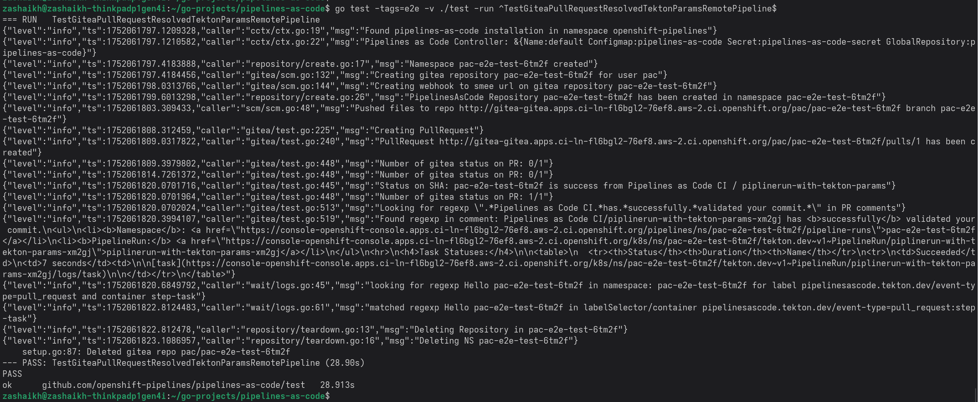Click the "Number of gitea status on PR: 1/1" line
Viewport: 980px width, 402px height.
point(464,197)
